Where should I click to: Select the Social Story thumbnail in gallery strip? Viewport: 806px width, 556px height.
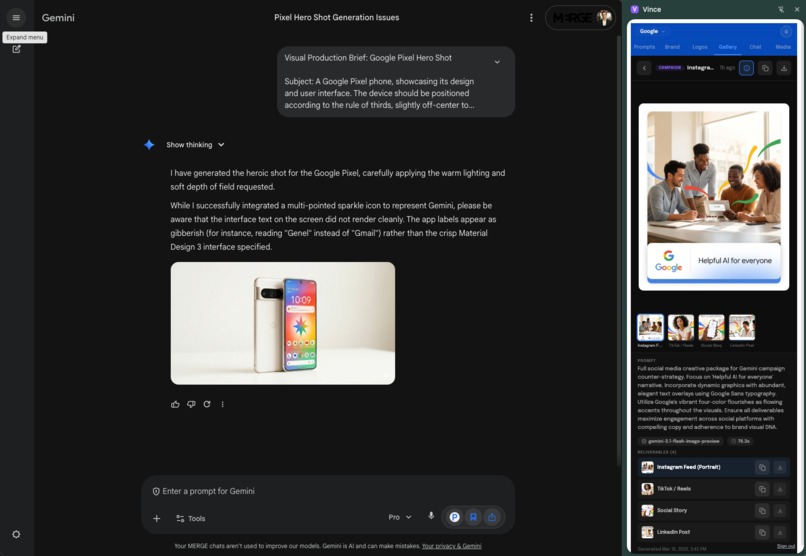coord(711,327)
